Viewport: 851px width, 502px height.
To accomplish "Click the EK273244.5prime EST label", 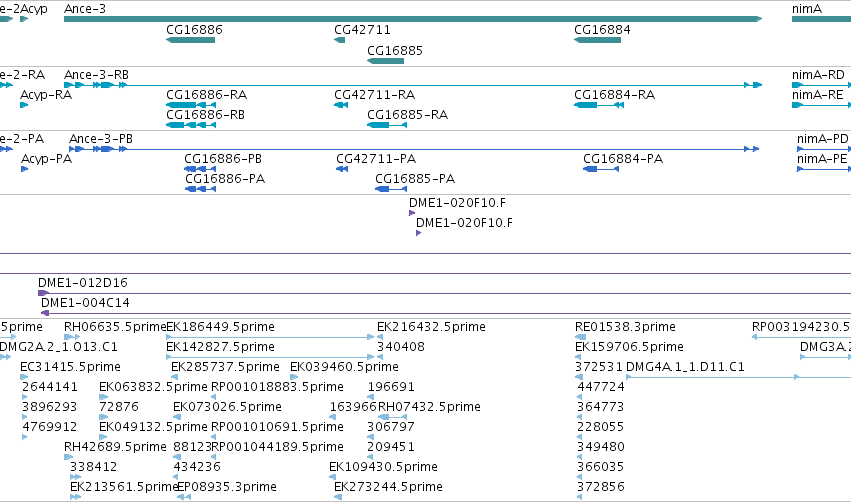I will pyautogui.click(x=388, y=487).
